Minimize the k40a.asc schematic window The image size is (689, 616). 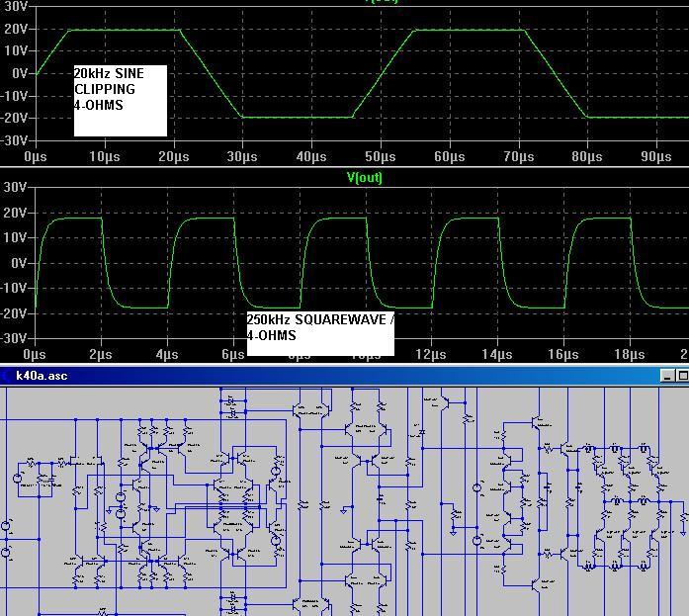pyautogui.click(x=668, y=376)
